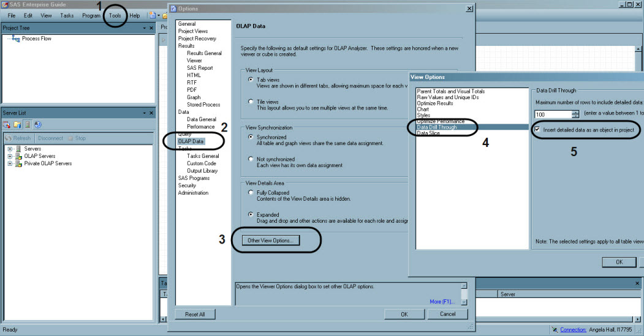The image size is (644, 336).
Task: Expand the Servers tree node
Action: tap(10, 149)
